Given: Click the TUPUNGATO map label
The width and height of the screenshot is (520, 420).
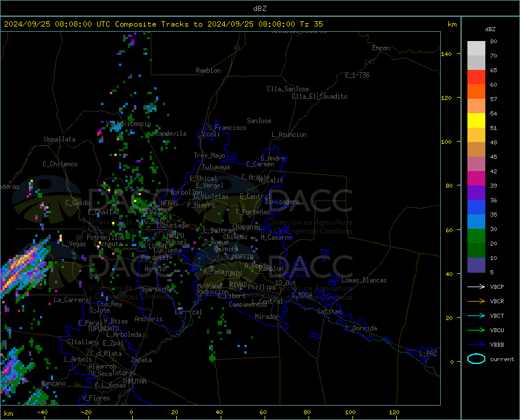Looking at the screenshot, I should pyautogui.click(x=103, y=329).
